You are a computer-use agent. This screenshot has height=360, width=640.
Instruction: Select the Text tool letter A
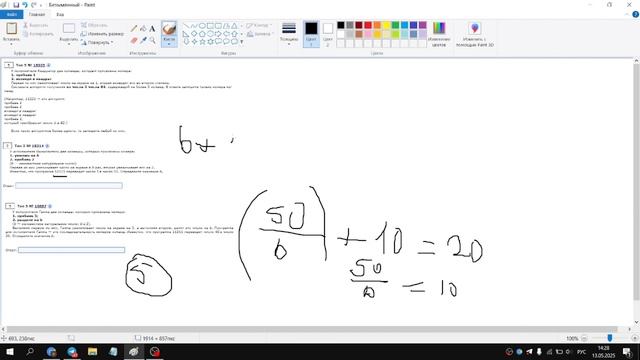(x=152, y=29)
